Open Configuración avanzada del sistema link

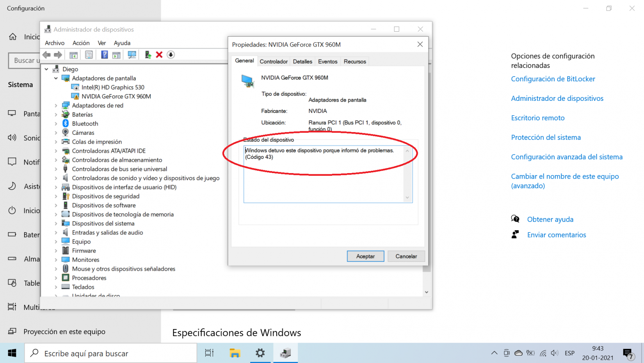click(567, 157)
